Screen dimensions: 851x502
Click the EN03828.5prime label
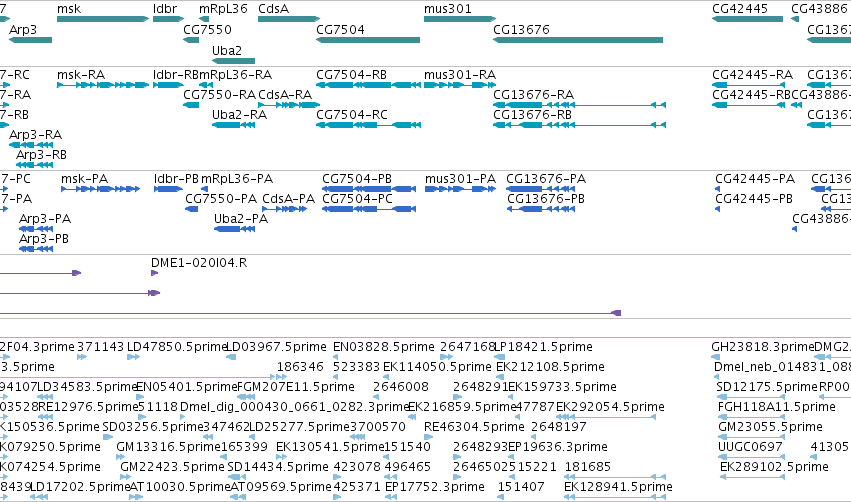coord(384,347)
